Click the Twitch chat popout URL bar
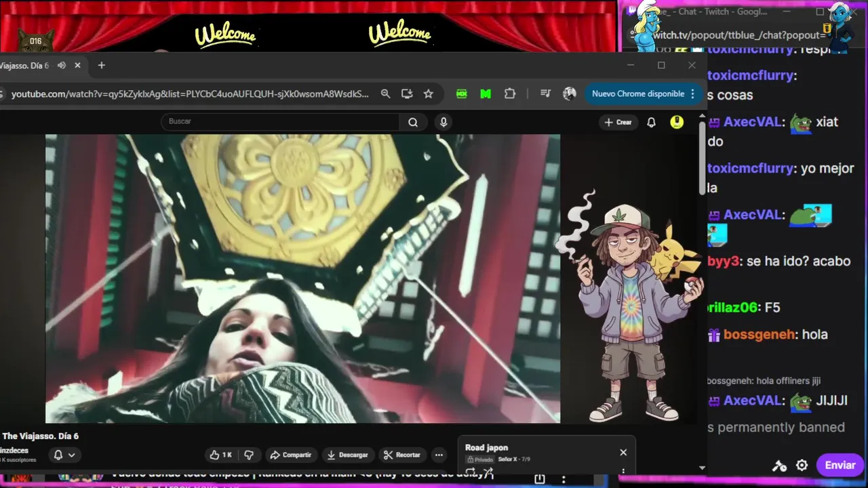 (x=739, y=35)
